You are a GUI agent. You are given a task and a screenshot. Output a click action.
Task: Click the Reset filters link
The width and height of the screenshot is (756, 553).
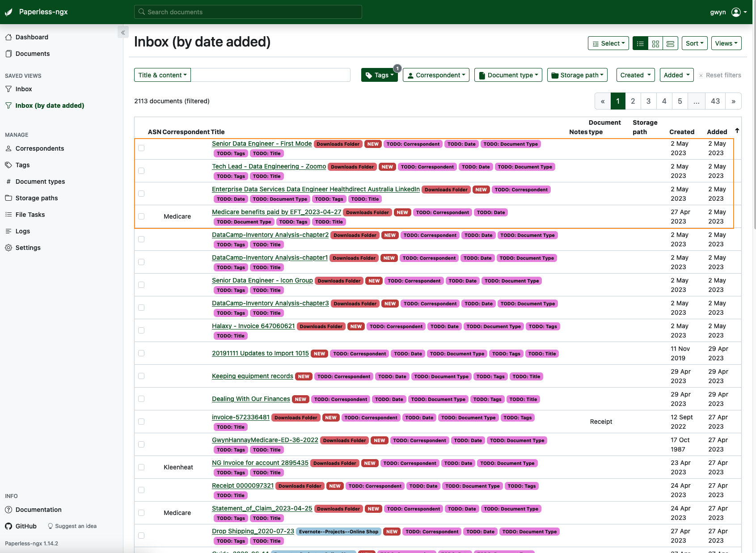click(723, 75)
